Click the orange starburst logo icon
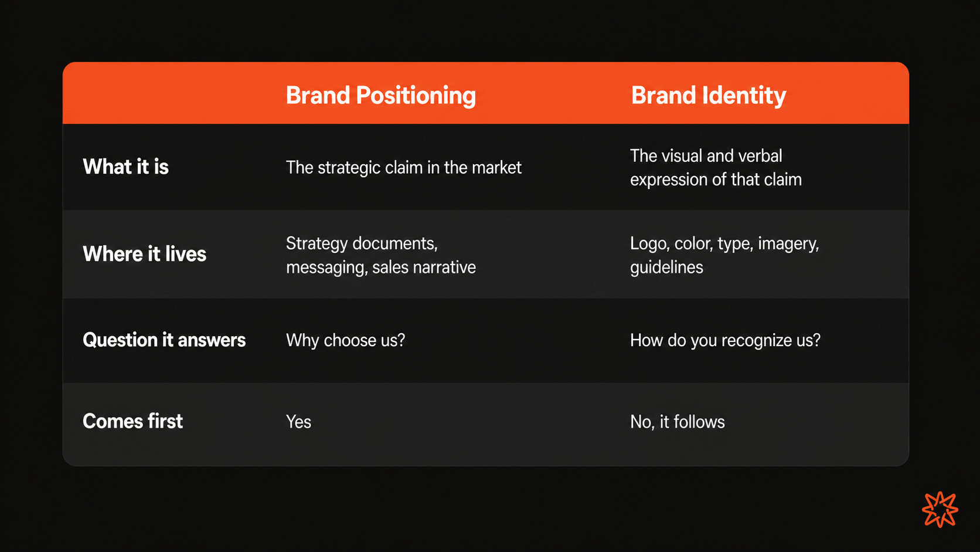980x552 pixels. coord(940,509)
